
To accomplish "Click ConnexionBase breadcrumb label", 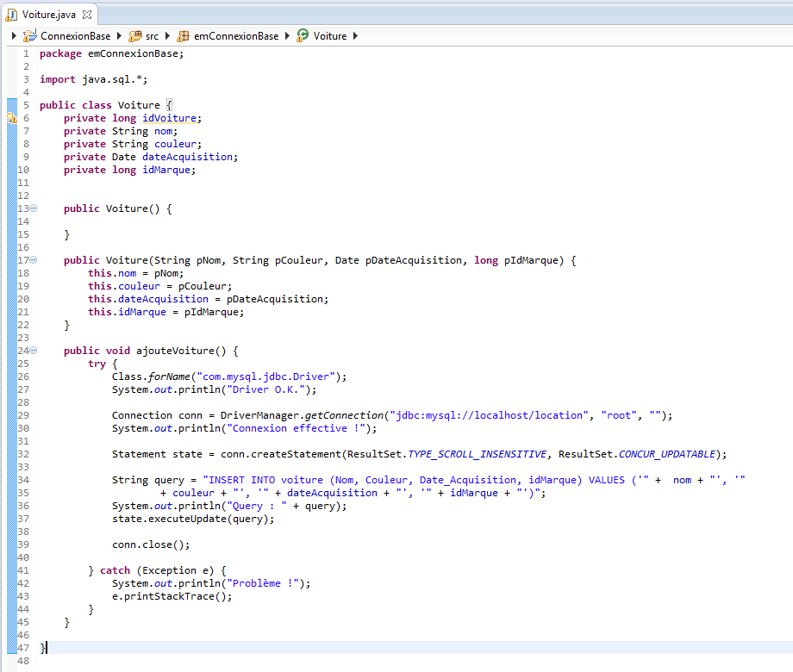I will coord(76,36).
